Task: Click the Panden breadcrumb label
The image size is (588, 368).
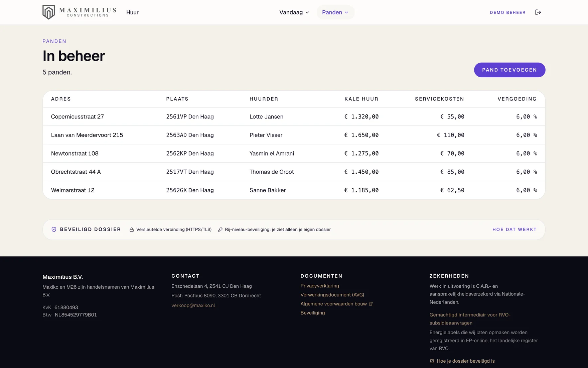Action: (54, 41)
